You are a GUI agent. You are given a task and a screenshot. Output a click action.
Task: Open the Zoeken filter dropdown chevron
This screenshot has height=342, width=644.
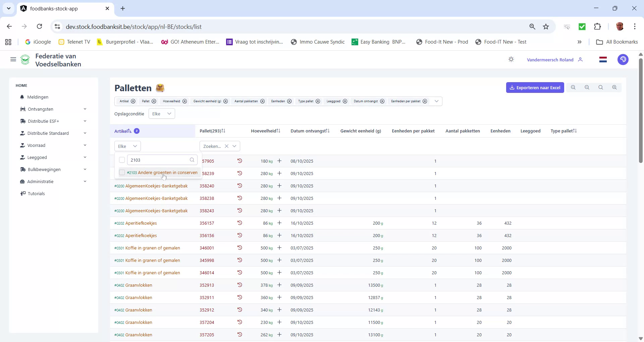234,146
